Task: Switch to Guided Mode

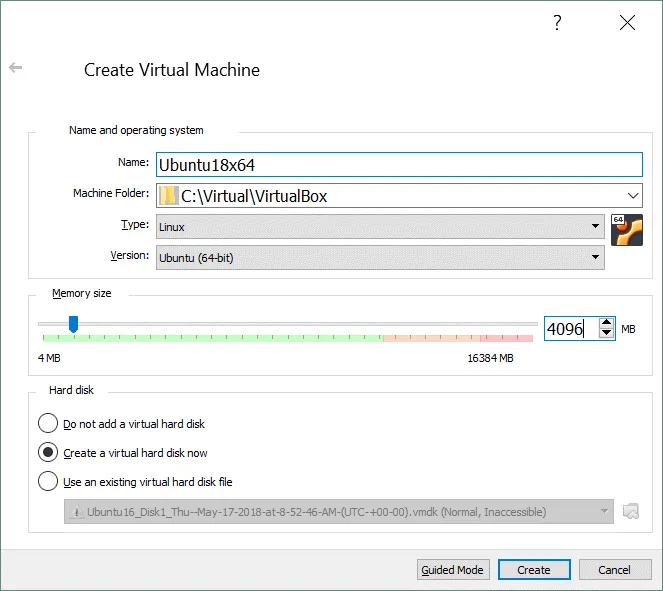Action: [x=452, y=570]
